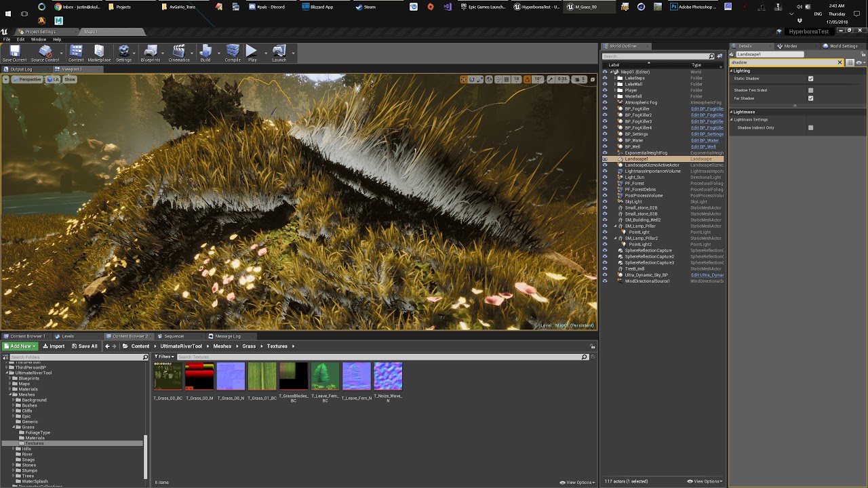Click the folder tree vertical scrollbar
868x488 pixels.
146,456
